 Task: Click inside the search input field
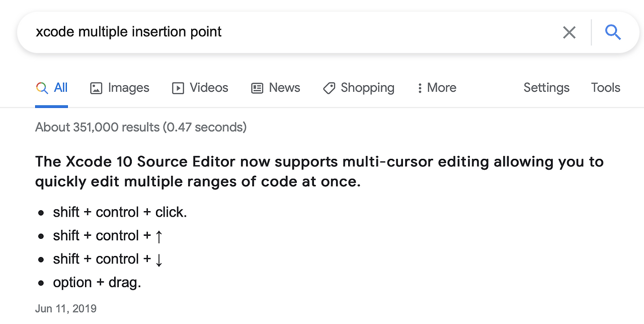[x=201, y=32]
